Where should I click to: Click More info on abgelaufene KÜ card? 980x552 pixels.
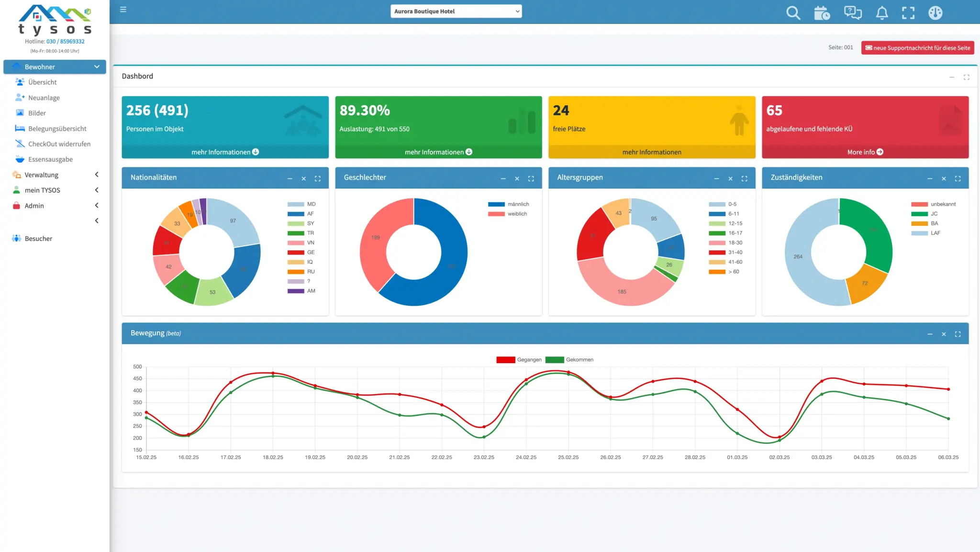[865, 152]
